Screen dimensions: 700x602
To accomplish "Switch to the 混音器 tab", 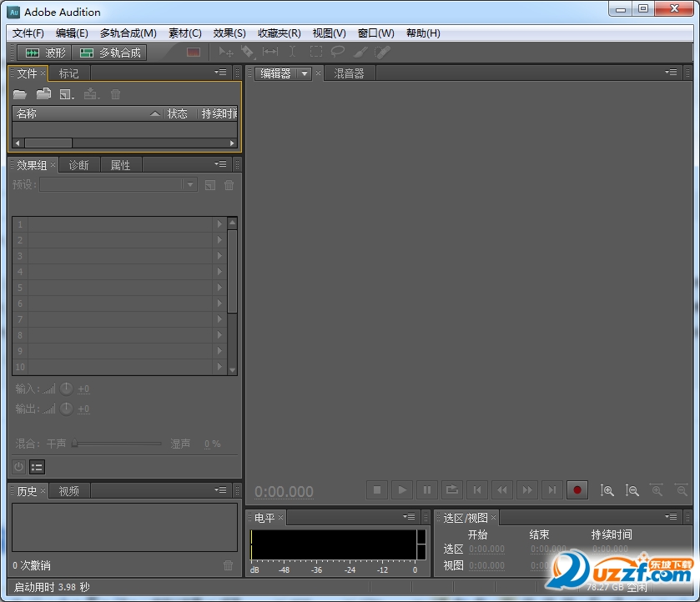I will point(349,73).
